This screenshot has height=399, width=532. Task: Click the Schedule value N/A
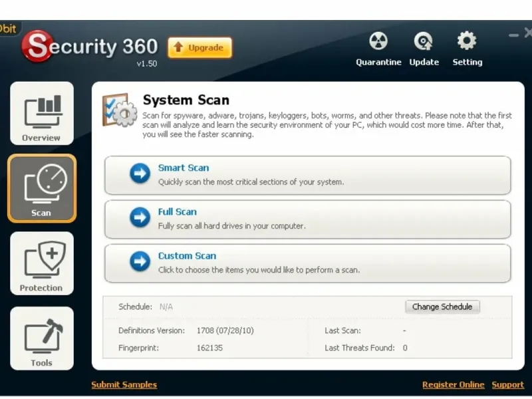(x=166, y=307)
